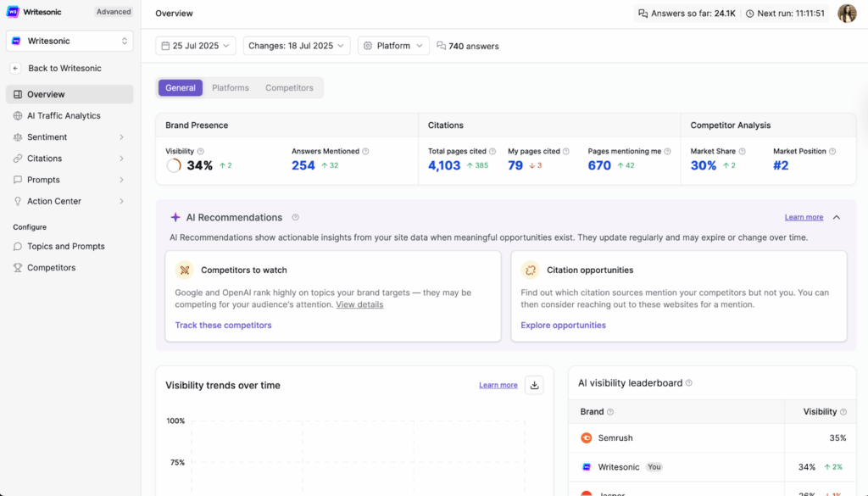This screenshot has width=868, height=496.
Task: Click the clock icon beside Next run
Action: (749, 14)
